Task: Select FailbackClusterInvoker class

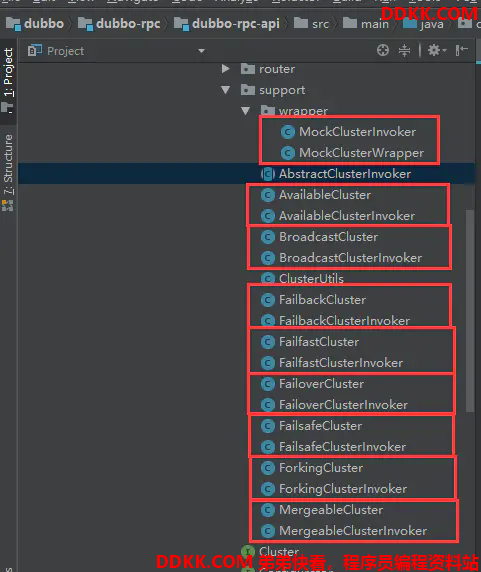Action: (344, 321)
